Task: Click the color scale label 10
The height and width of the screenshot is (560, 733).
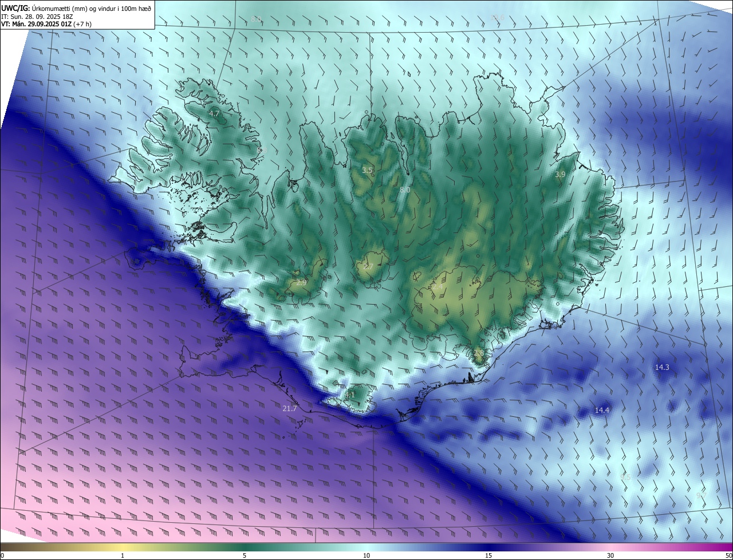Action: pyautogui.click(x=366, y=555)
